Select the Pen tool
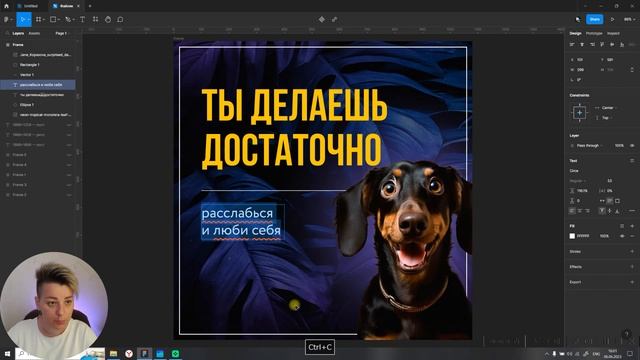This screenshot has width=640, height=360. pyautogui.click(x=68, y=19)
